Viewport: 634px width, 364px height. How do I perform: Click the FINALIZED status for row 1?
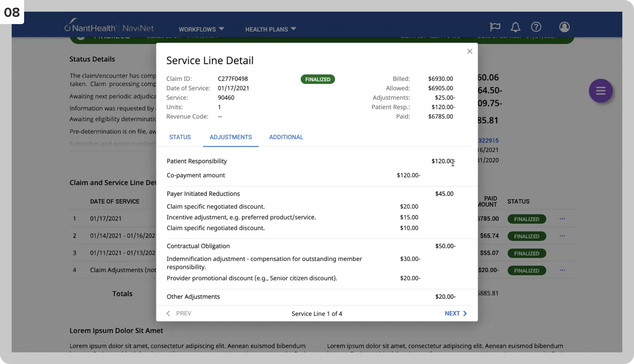click(x=526, y=219)
